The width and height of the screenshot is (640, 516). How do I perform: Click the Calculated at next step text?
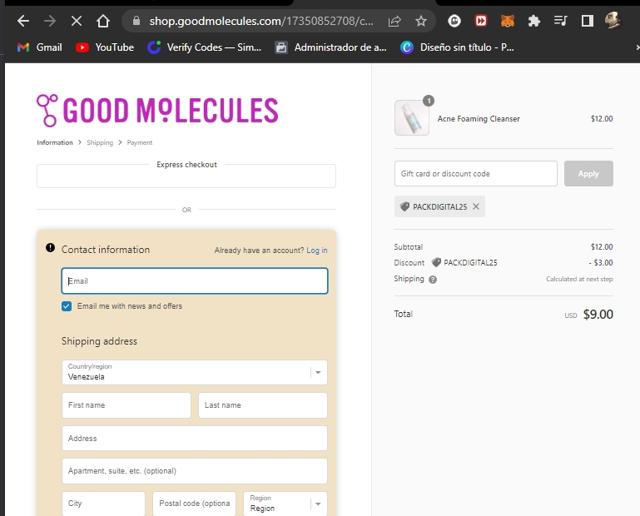click(x=579, y=279)
